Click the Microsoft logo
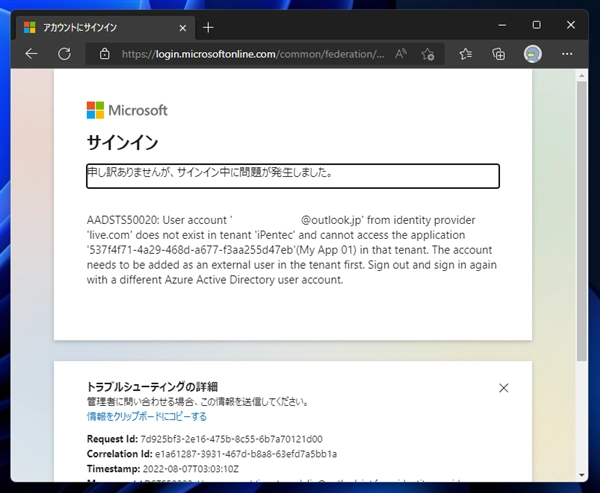 pyautogui.click(x=127, y=110)
